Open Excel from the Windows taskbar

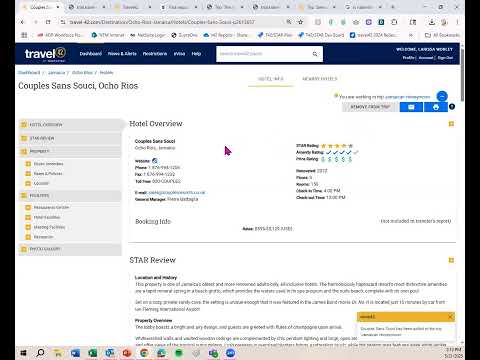(x=93, y=353)
